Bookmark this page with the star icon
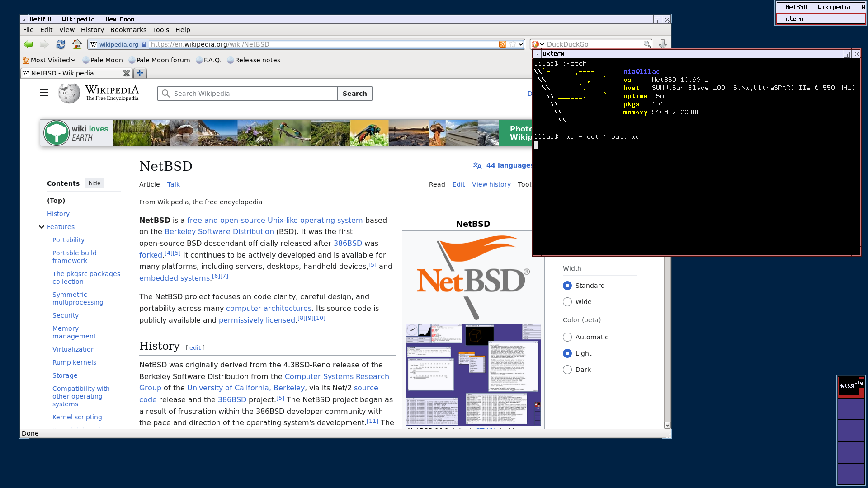 (x=513, y=44)
